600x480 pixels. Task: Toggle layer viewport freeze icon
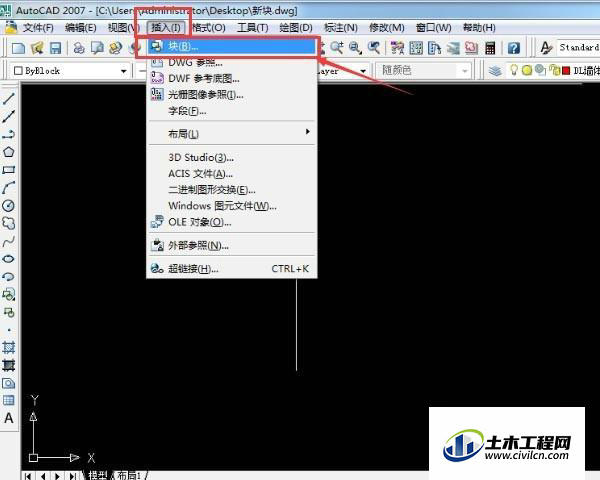540,70
